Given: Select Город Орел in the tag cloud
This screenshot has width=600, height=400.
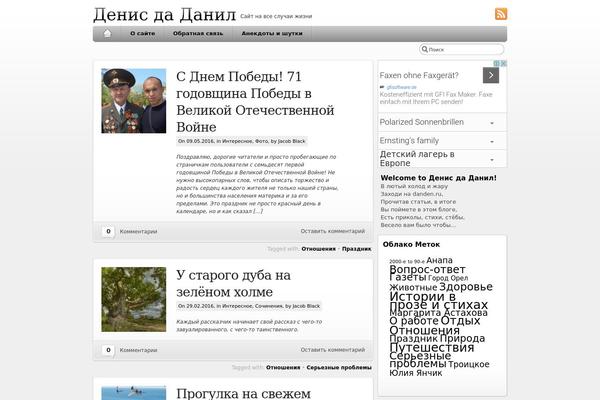Looking at the screenshot, I should point(448,278).
